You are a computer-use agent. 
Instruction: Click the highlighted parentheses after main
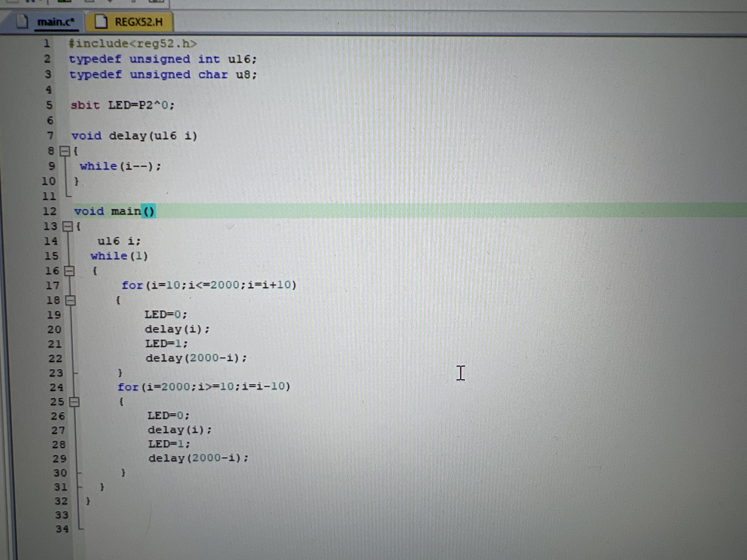tap(149, 211)
